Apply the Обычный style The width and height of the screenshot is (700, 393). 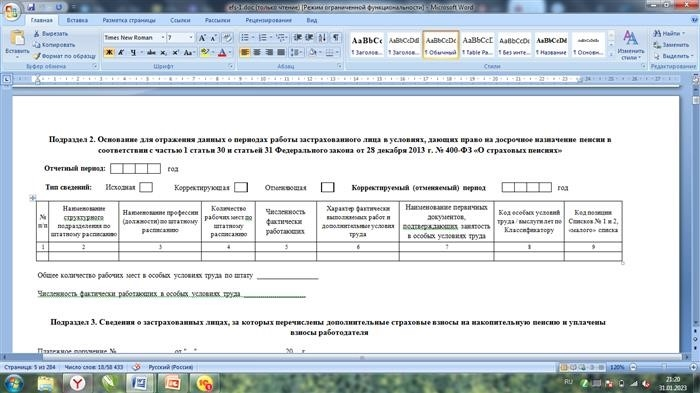pos(441,45)
